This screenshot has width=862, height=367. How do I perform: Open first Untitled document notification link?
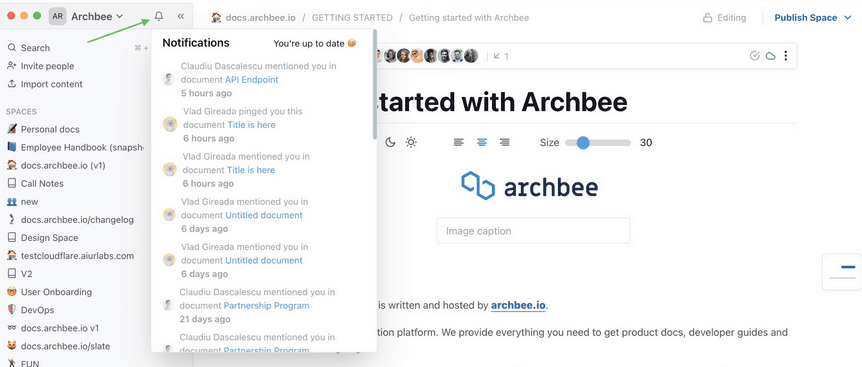pyautogui.click(x=264, y=215)
